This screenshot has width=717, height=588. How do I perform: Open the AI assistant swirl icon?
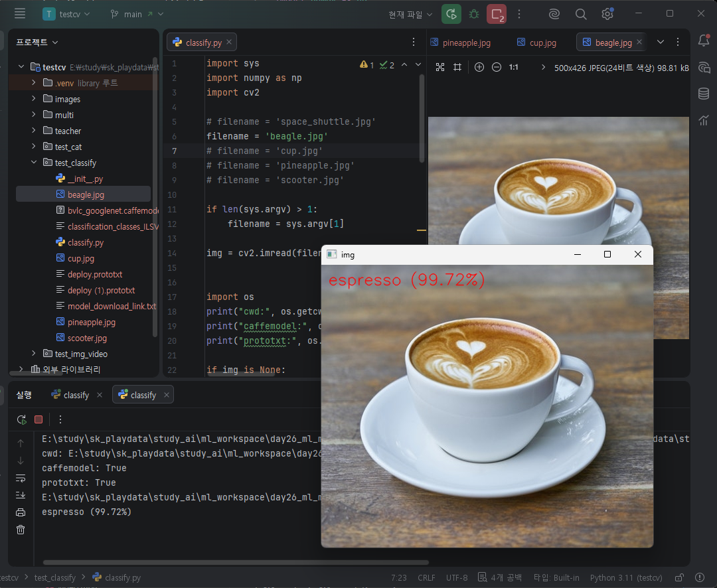(554, 14)
